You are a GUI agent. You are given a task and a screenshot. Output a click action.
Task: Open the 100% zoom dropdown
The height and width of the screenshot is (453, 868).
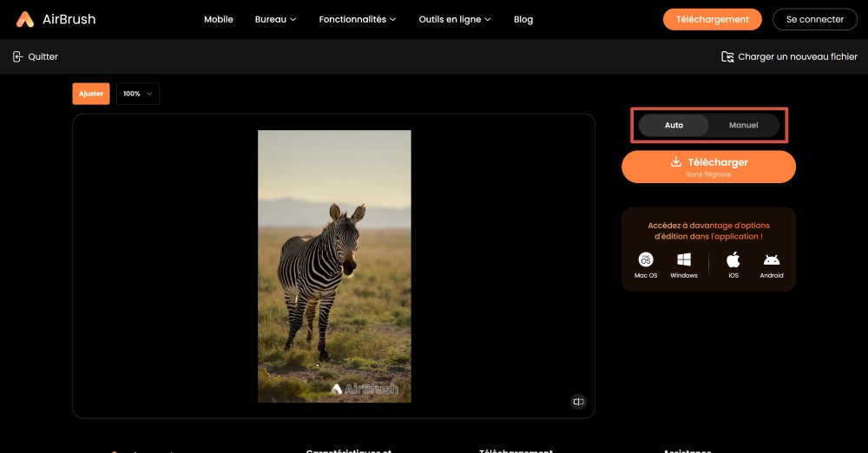coord(138,94)
